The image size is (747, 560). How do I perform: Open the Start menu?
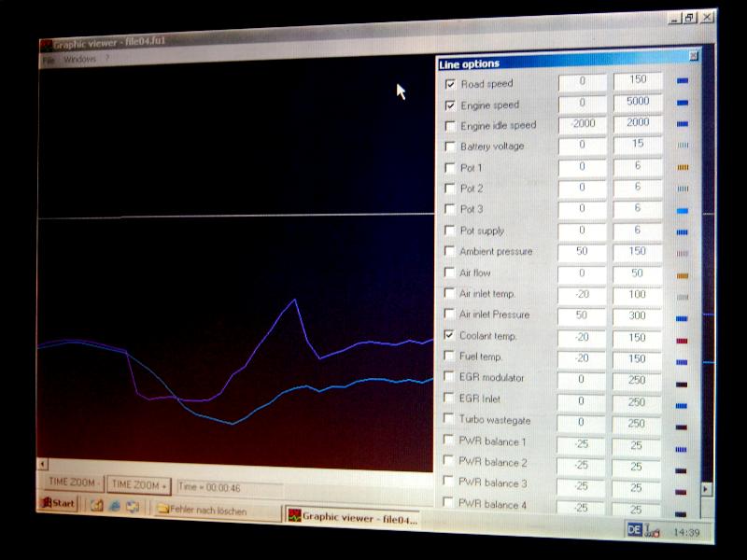tap(57, 504)
